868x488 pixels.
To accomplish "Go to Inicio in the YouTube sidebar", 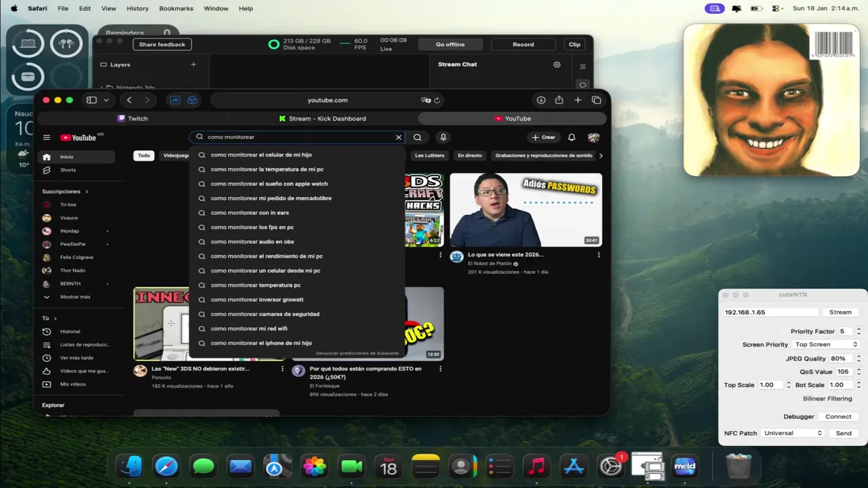I will pos(75,157).
